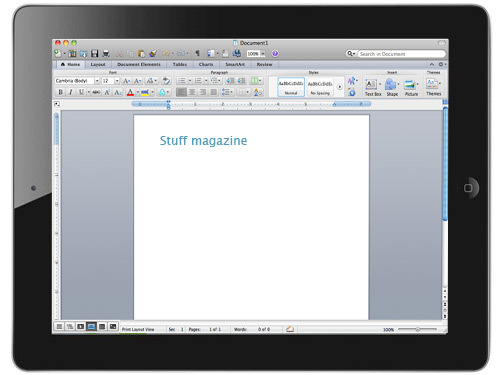Set Center text alignment
The image size is (500, 375).
pos(192,92)
